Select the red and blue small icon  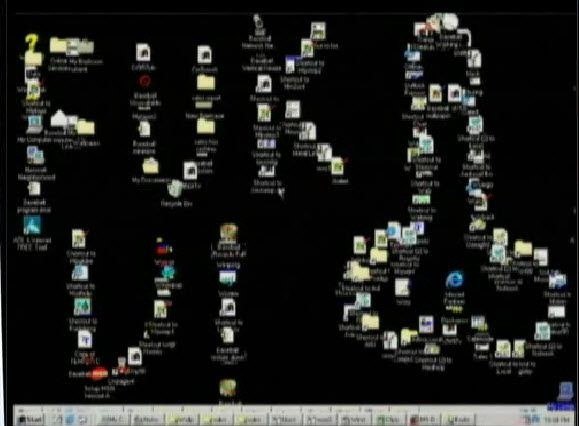tap(164, 248)
